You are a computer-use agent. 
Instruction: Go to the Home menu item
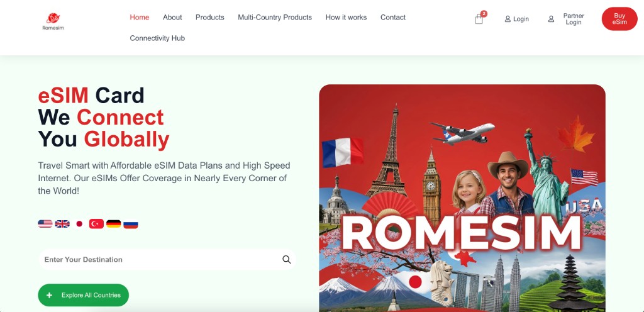tap(140, 17)
